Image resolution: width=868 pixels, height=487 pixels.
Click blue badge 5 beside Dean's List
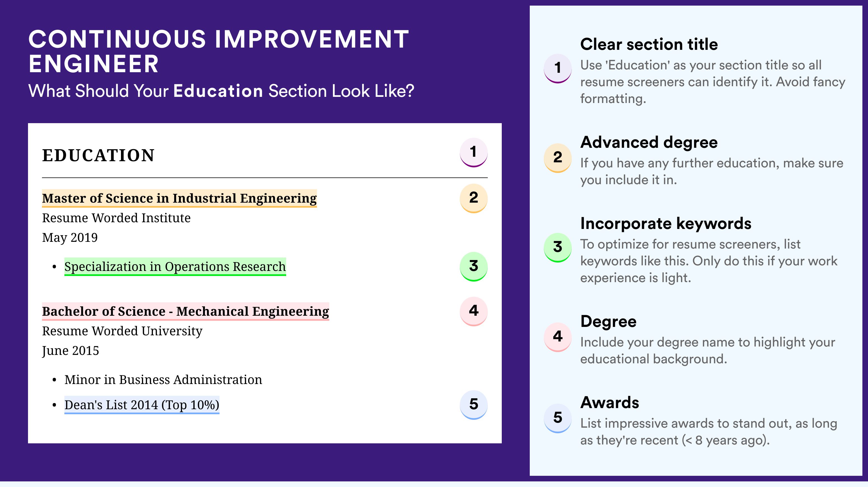(473, 404)
